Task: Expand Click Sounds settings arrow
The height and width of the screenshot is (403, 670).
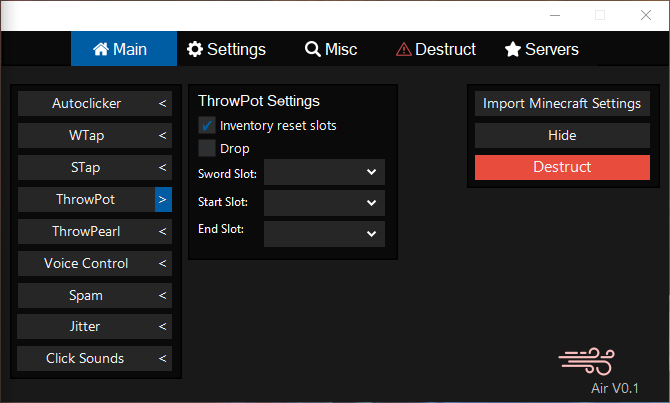Action: (163, 359)
